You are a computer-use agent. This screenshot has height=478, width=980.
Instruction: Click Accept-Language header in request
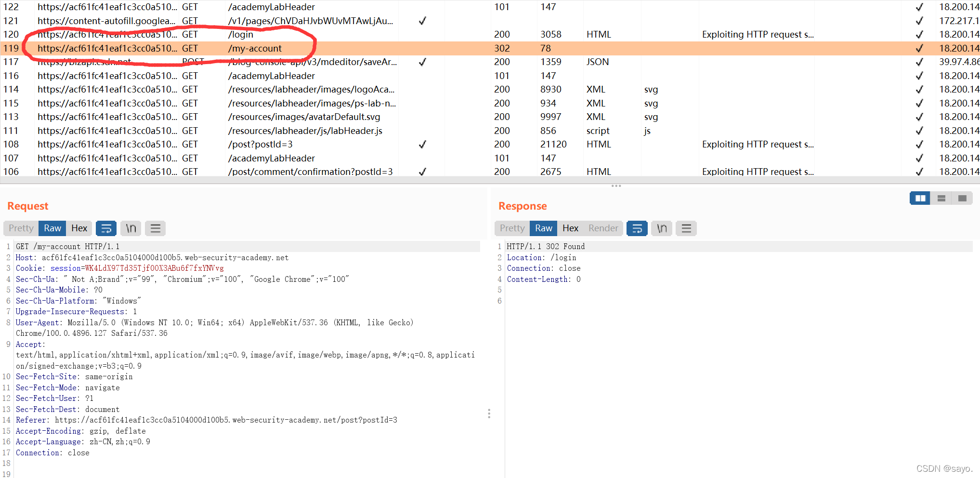click(83, 442)
